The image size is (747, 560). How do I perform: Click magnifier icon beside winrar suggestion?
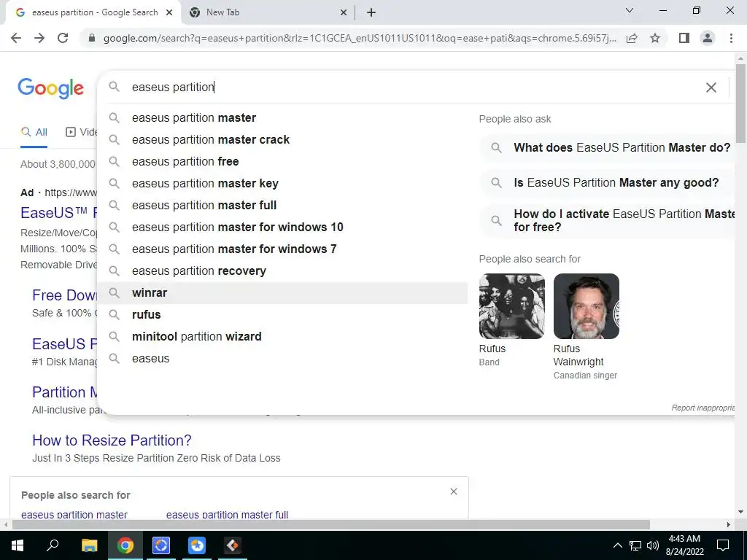pos(114,292)
